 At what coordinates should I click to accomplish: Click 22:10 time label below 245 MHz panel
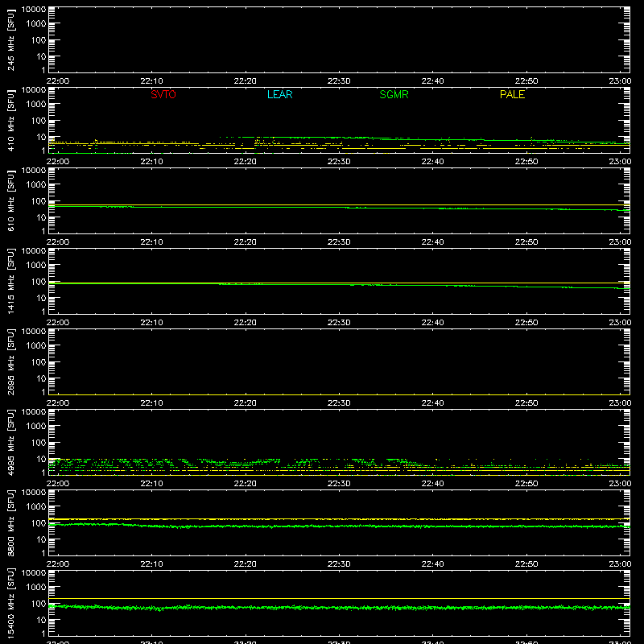click(151, 81)
